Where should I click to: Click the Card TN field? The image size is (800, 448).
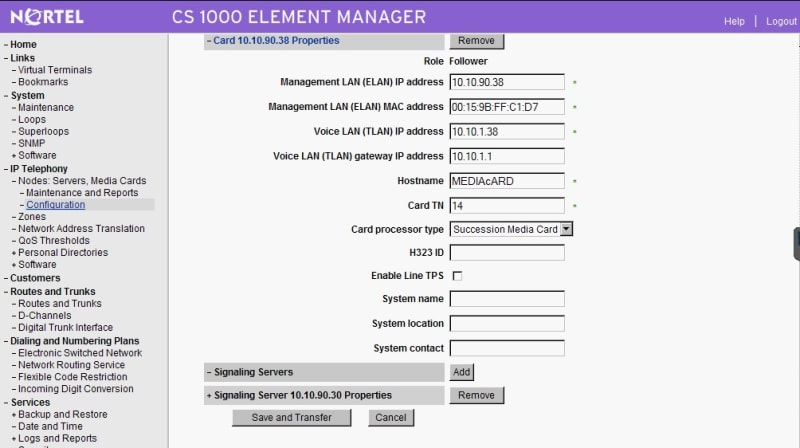(507, 206)
